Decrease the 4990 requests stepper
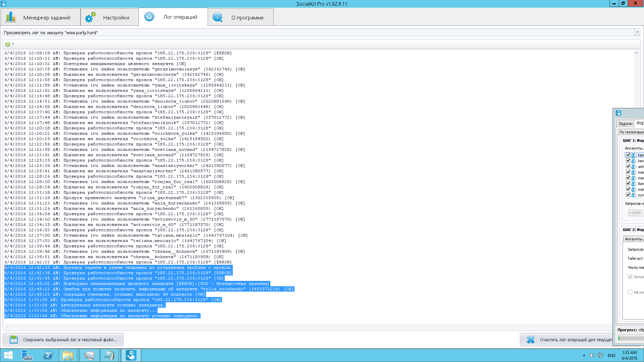Screen dimensions: 644x362 630,213
